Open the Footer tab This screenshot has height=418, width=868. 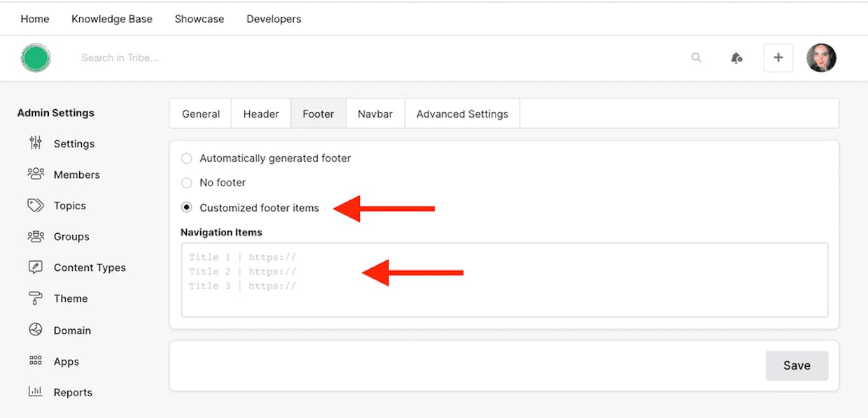pos(318,114)
